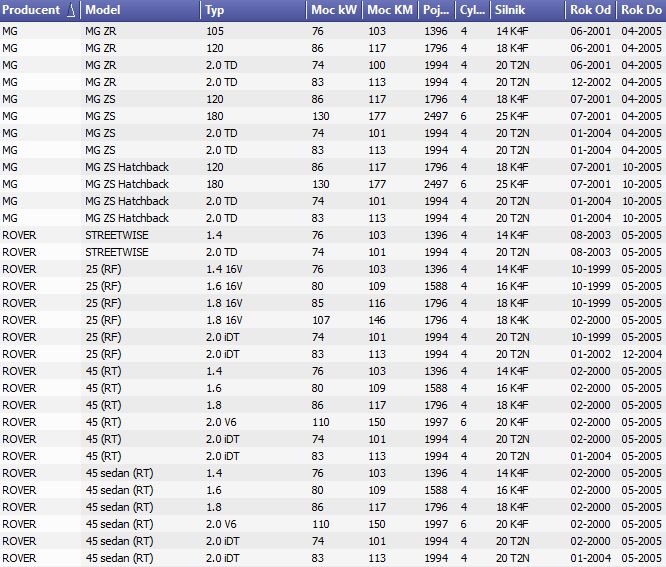Select 2.0 V6 in 45 sedan (RT) row
The image size is (666, 567).
pos(221,524)
